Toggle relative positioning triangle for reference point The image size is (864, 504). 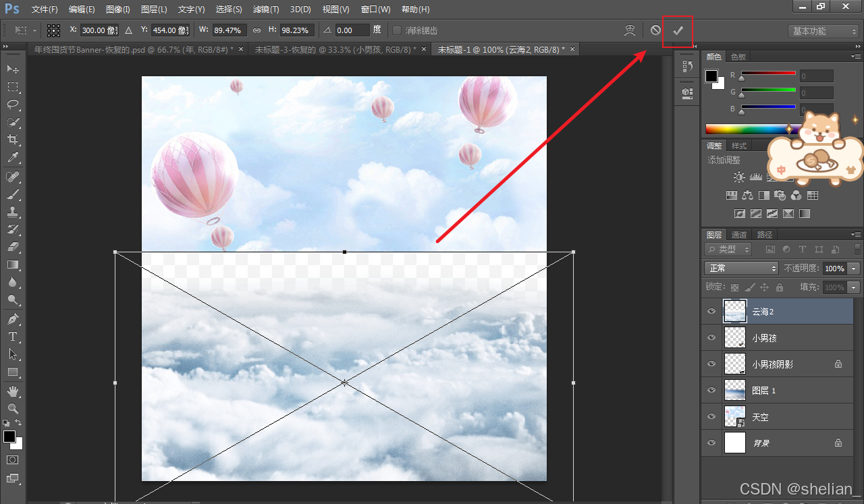tap(128, 30)
